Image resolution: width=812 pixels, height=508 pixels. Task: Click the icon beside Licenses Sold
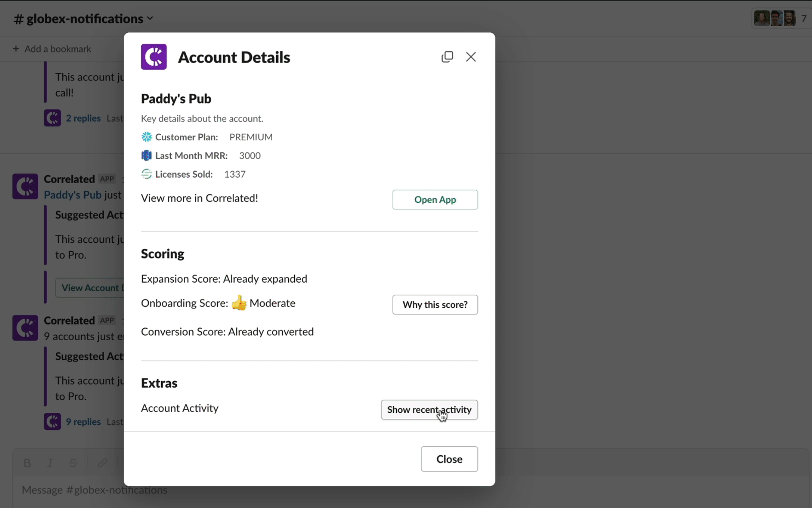click(147, 174)
